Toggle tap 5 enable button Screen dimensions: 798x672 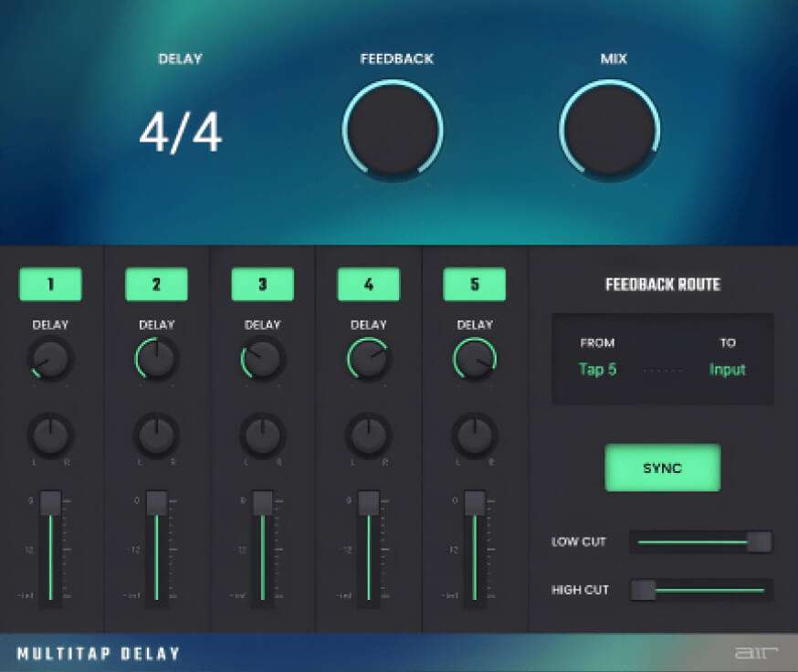(474, 284)
